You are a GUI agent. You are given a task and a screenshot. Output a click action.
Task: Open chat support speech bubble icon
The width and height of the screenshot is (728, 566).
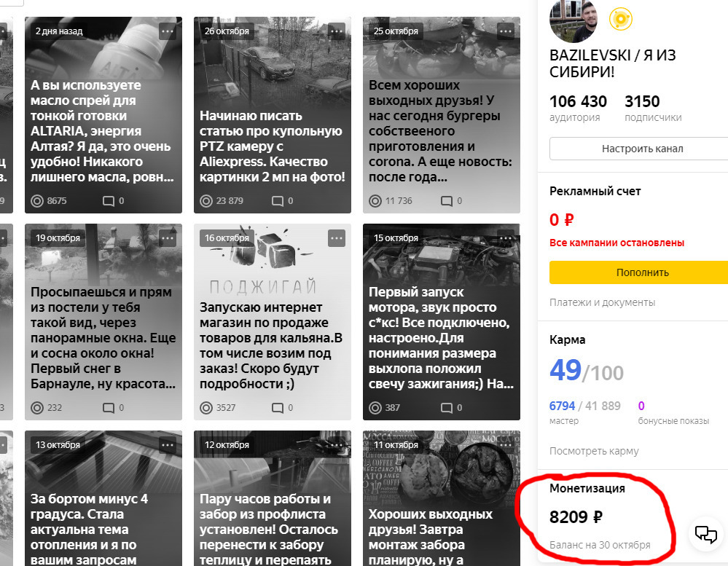tap(705, 534)
